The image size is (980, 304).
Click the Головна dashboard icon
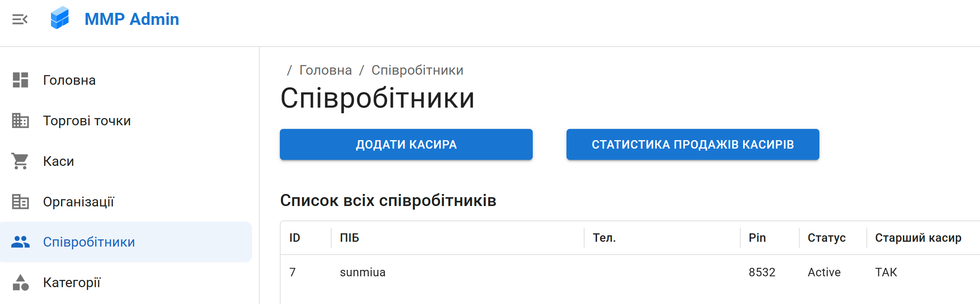click(x=20, y=80)
